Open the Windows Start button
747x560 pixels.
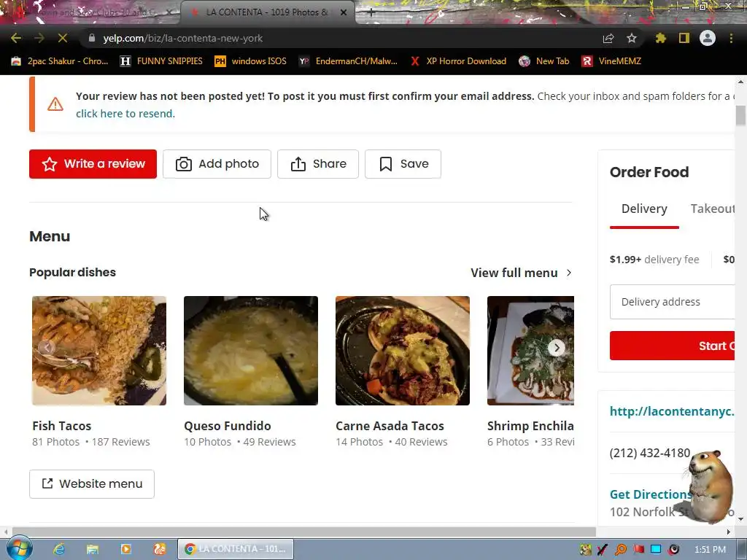coord(19,548)
